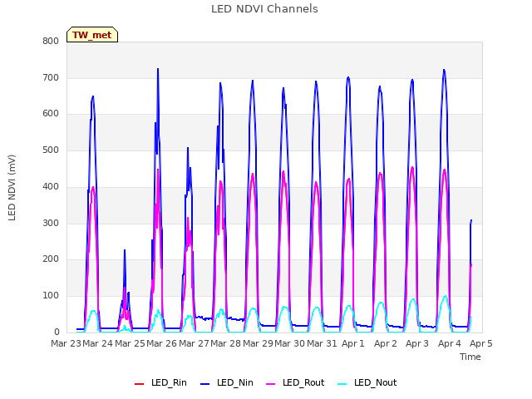Click the magenta LED_Rout legend color marker
The width and height of the screenshot is (532, 399).
point(271,384)
